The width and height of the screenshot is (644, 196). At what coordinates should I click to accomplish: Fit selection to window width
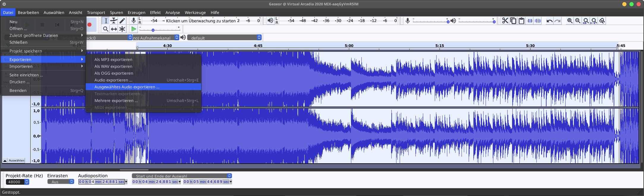(x=586, y=21)
